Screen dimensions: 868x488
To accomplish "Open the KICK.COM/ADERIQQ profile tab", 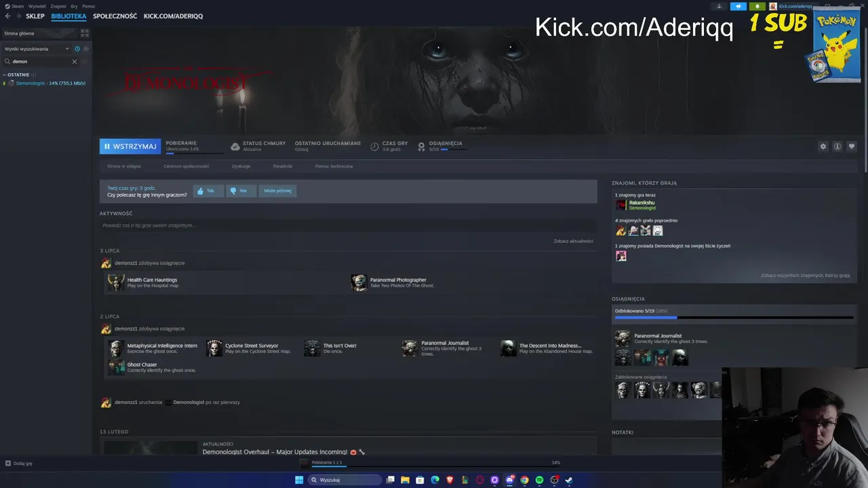I will tap(173, 16).
